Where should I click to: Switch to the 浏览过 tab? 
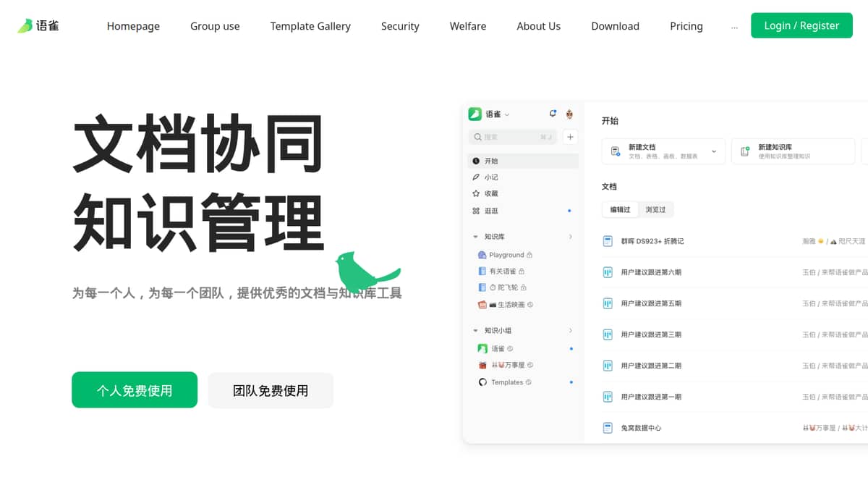tap(655, 210)
